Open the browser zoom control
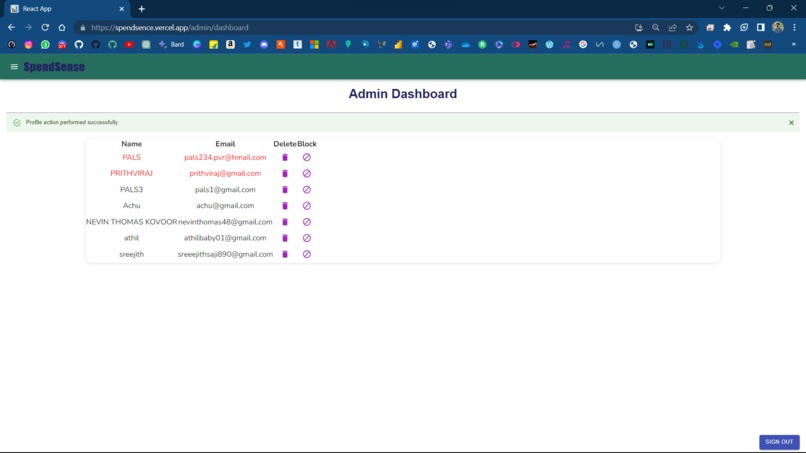Viewport: 806px width, 453px height. pos(655,28)
